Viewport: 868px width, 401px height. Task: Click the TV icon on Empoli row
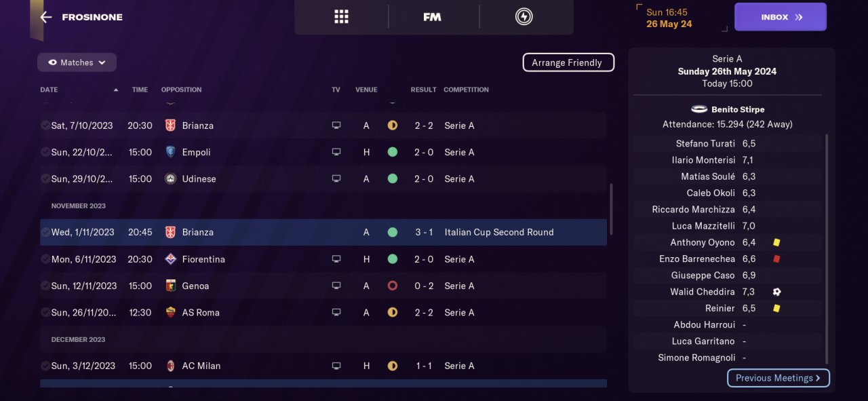coord(336,152)
